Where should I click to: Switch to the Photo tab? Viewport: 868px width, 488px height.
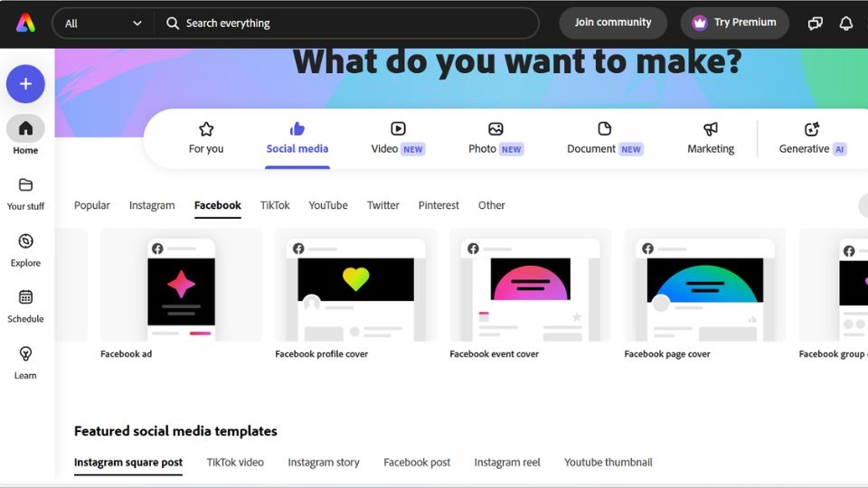point(496,138)
